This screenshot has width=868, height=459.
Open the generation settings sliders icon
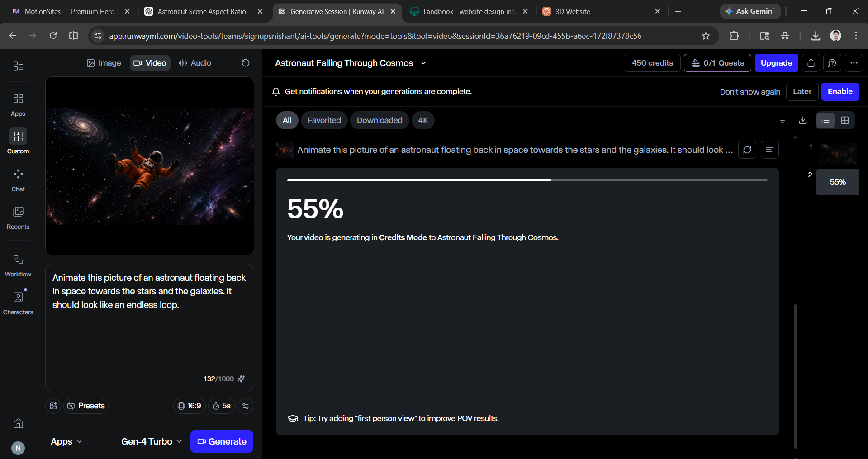pos(246,406)
